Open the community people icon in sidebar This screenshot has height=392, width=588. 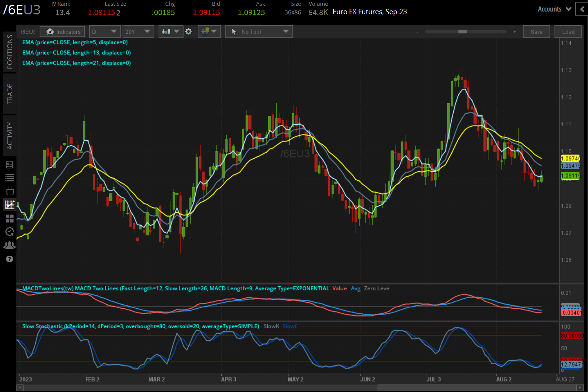(10, 245)
